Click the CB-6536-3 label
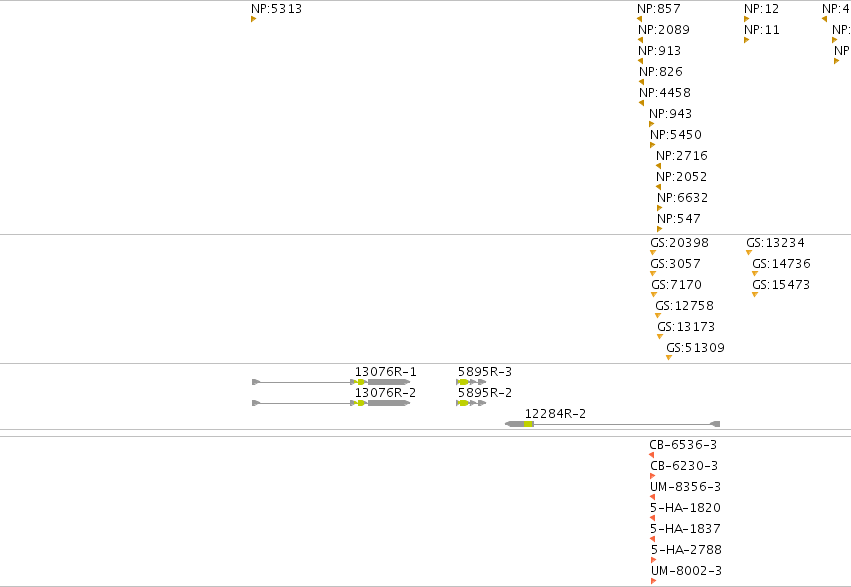 coord(683,445)
